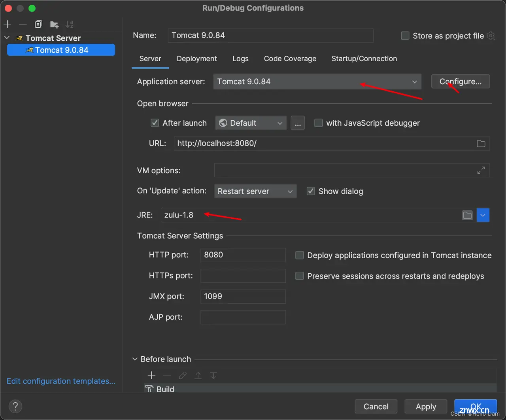Toggle Store as project file checkbox
The height and width of the screenshot is (420, 506).
click(405, 36)
